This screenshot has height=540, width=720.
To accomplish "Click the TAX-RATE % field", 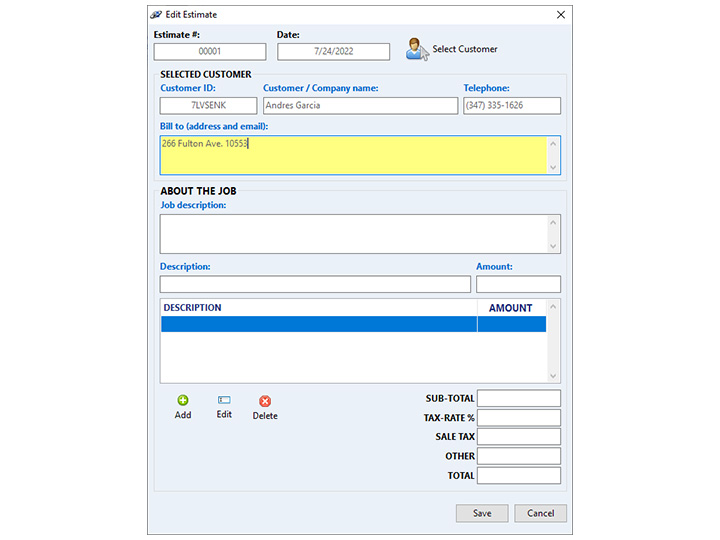I will tap(518, 418).
